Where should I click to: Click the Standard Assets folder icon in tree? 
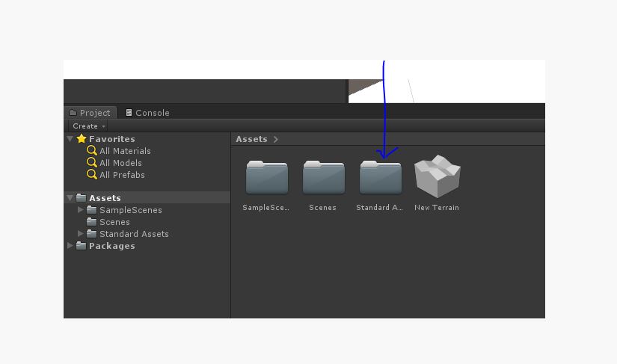(x=92, y=234)
